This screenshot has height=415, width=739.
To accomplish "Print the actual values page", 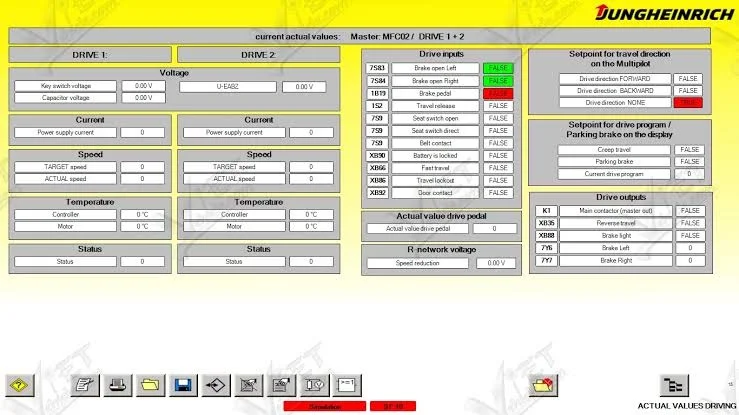I will pos(117,385).
